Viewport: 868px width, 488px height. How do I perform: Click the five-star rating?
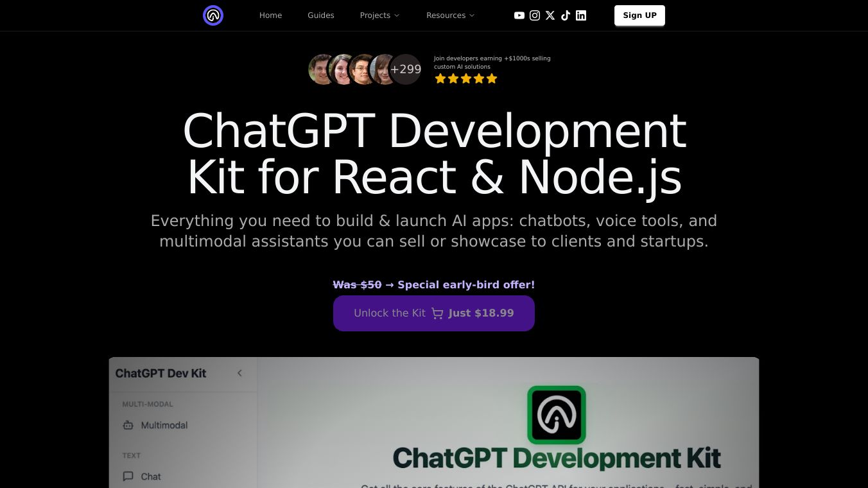pyautogui.click(x=466, y=78)
